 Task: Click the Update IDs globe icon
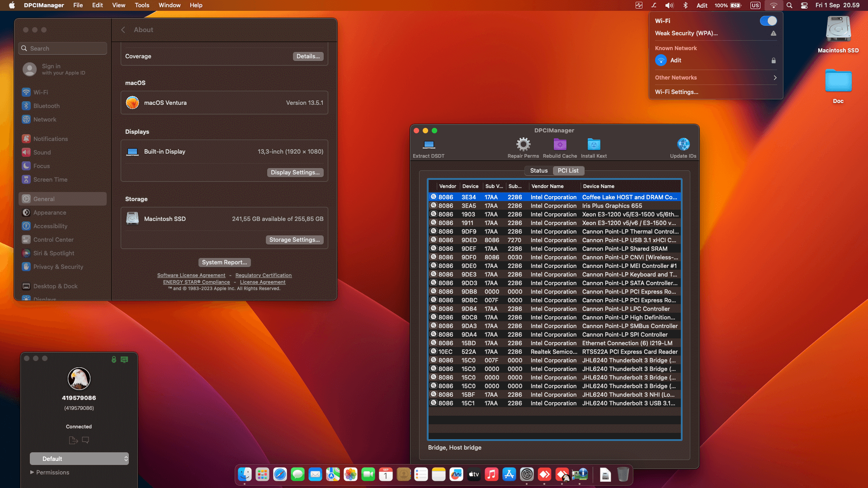[x=683, y=145]
